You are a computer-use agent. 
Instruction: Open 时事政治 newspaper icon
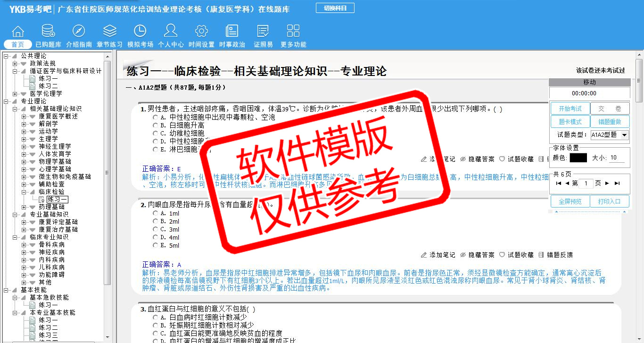232,32
